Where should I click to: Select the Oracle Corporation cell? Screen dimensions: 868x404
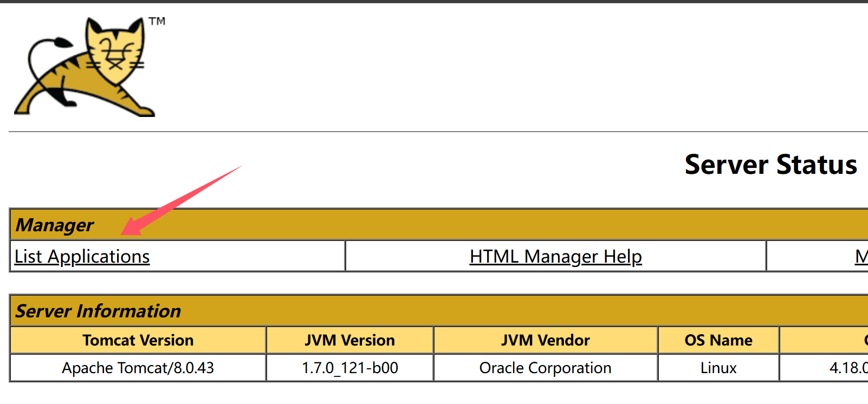[545, 368]
